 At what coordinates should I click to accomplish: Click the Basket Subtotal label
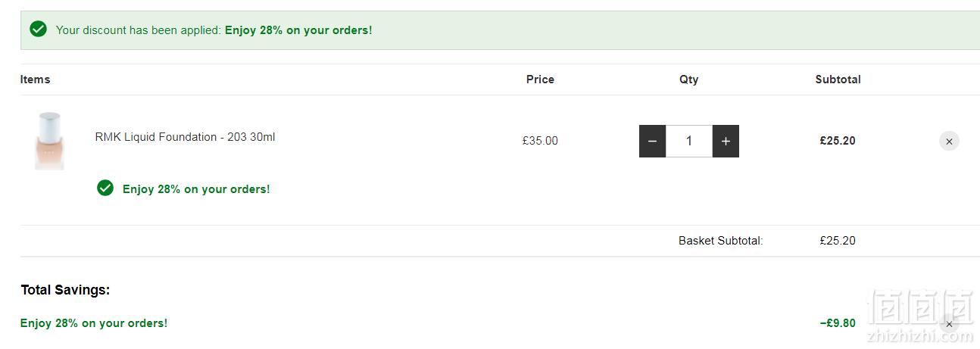tap(721, 241)
